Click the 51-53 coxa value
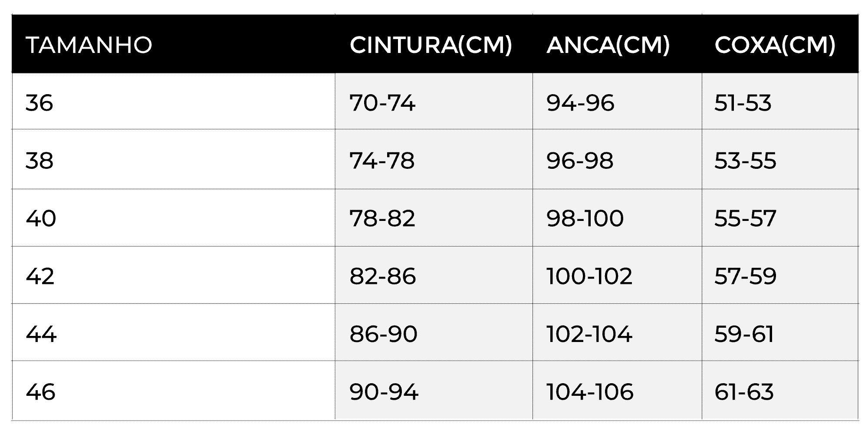Viewport: 868px width, 434px height. [743, 103]
